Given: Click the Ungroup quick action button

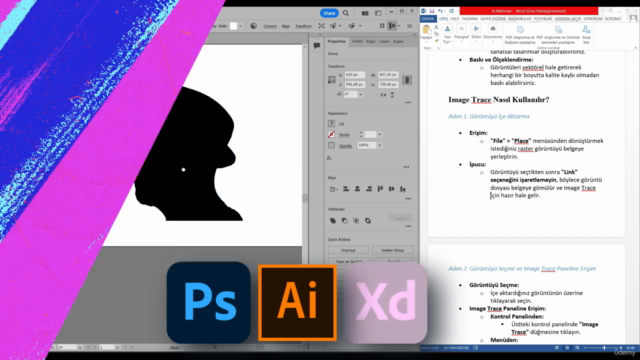Looking at the screenshot, I should (x=348, y=250).
